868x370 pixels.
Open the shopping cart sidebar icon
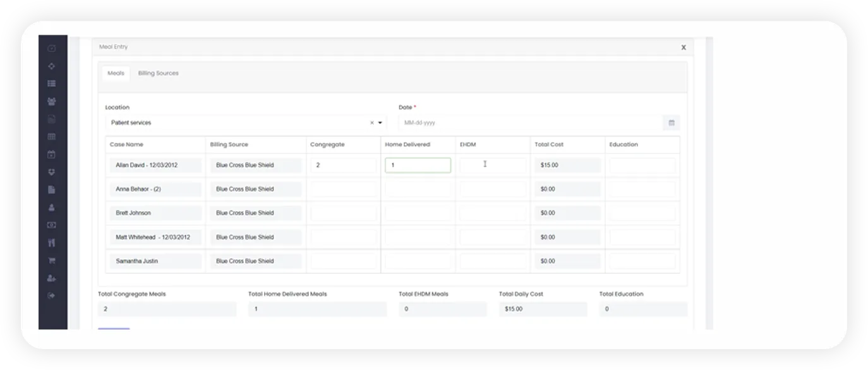coord(52,260)
